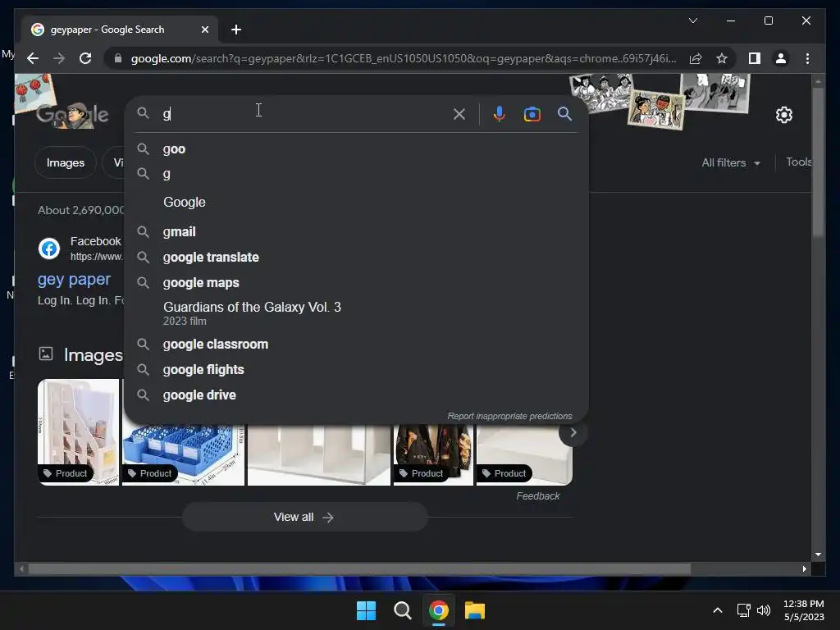Click the Chrome taskbar icon

point(438,610)
